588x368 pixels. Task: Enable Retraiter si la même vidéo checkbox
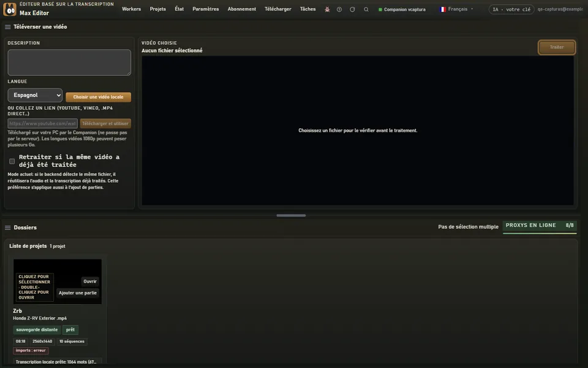click(x=12, y=161)
